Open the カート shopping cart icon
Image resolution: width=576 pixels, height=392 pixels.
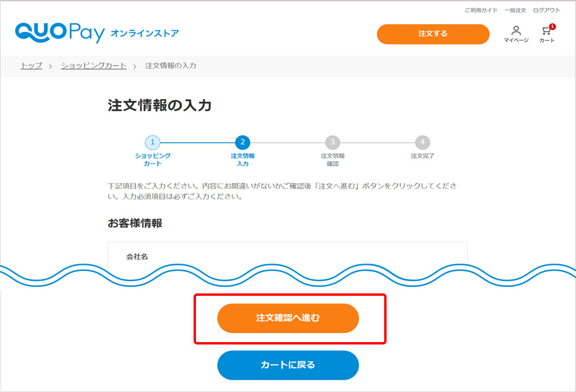547,34
